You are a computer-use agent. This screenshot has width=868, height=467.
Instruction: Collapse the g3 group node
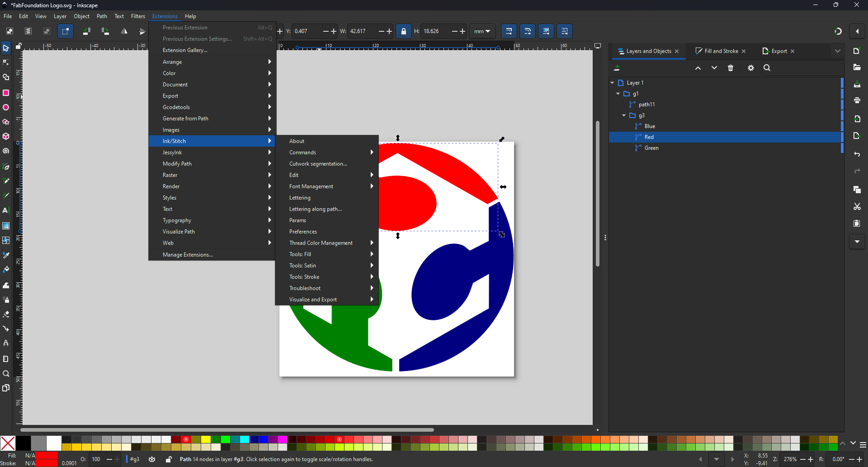[624, 115]
